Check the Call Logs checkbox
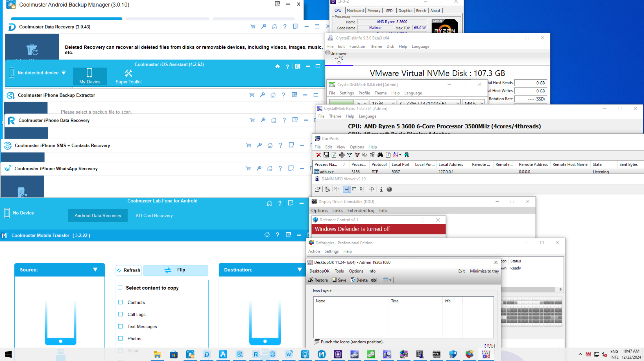Image resolution: width=644 pixels, height=361 pixels. pos(121,314)
